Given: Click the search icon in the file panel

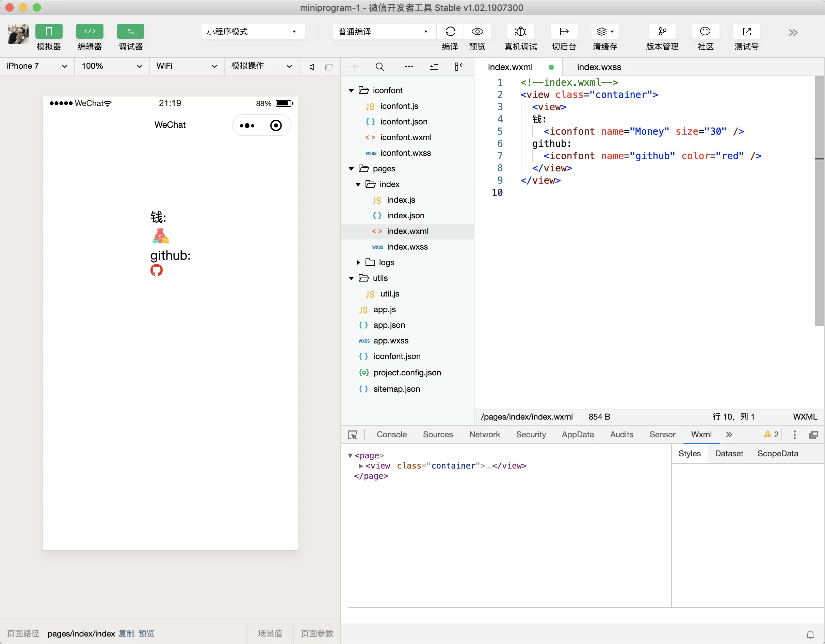Looking at the screenshot, I should click(379, 67).
